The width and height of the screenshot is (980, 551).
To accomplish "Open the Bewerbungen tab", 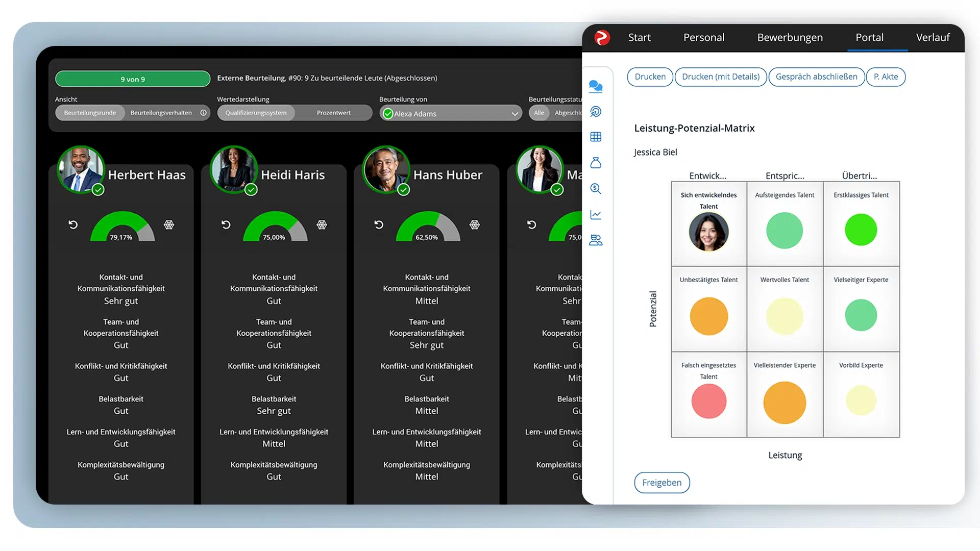I will pyautogui.click(x=790, y=37).
